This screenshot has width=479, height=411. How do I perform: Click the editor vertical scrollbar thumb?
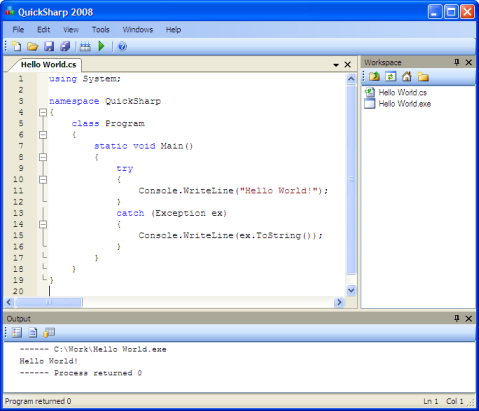[x=351, y=180]
